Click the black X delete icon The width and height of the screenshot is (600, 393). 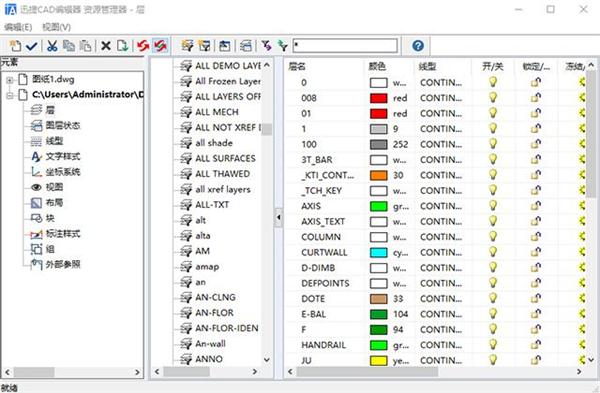point(106,46)
